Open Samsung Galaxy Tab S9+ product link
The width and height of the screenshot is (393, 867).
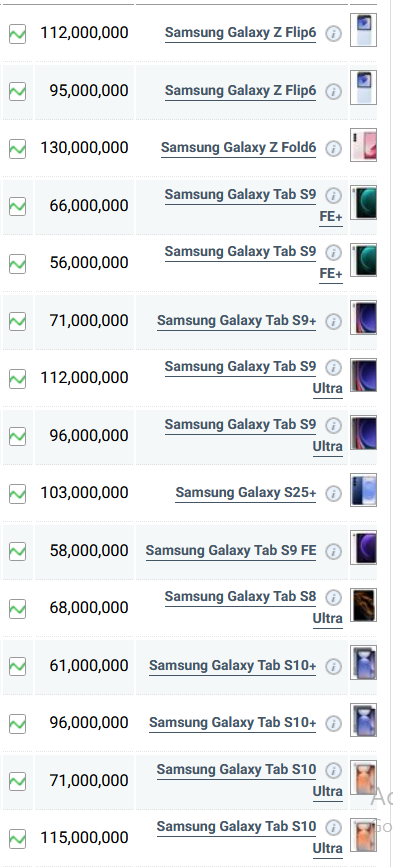click(x=237, y=320)
